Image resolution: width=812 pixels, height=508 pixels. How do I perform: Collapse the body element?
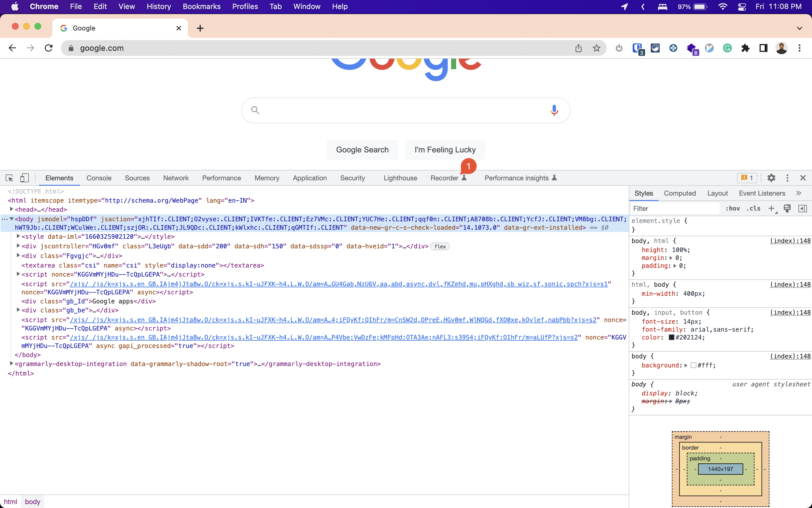(11, 219)
